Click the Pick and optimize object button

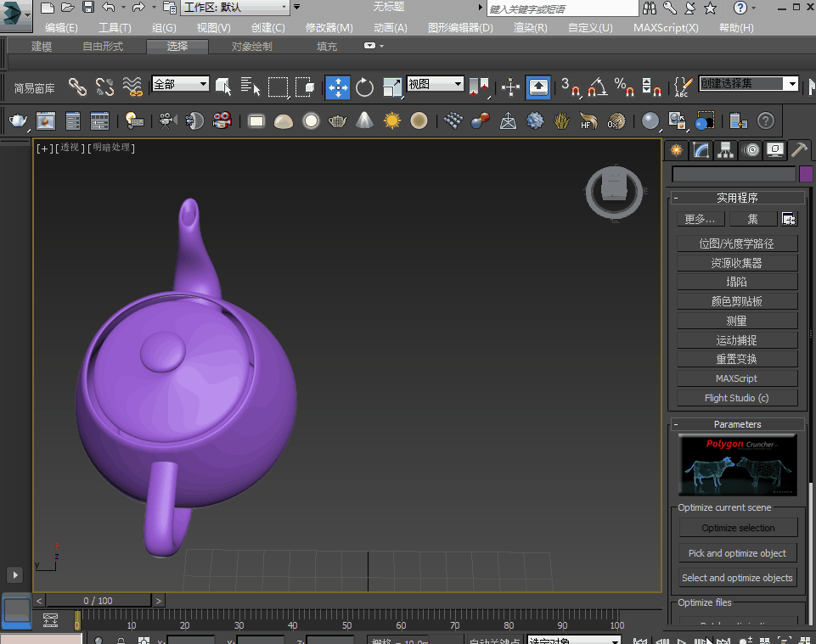737,553
